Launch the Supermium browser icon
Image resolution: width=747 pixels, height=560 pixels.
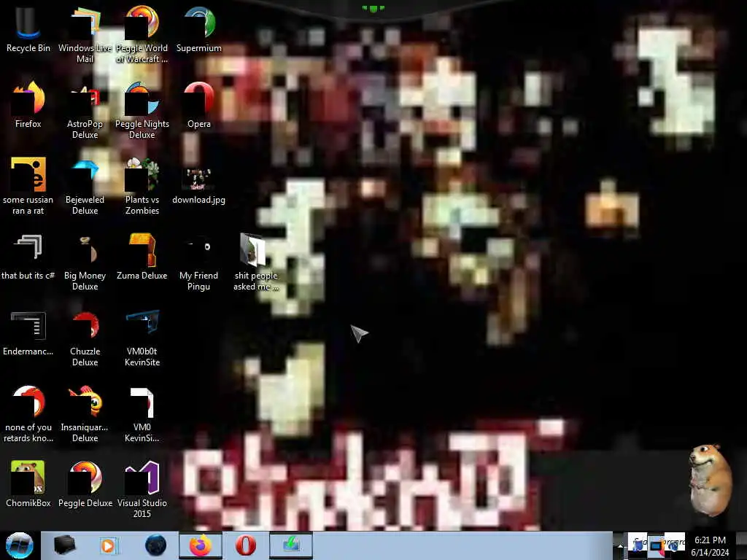(x=198, y=29)
